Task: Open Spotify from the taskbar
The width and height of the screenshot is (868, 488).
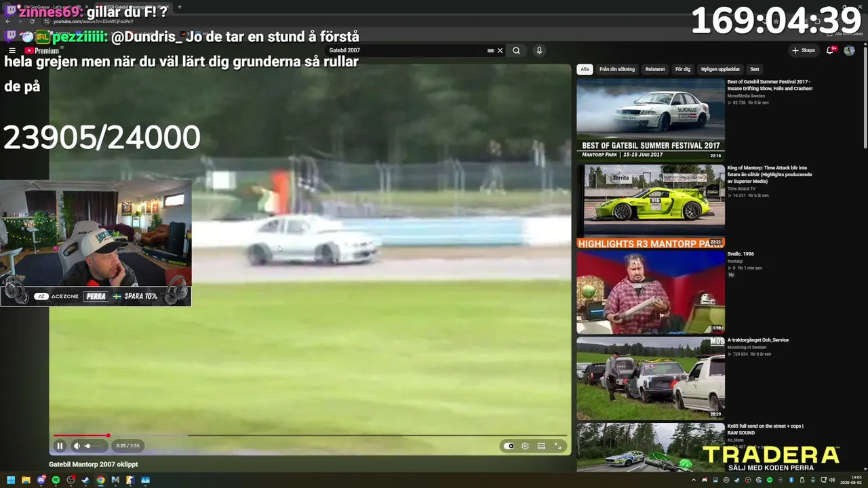Action: click(56, 481)
